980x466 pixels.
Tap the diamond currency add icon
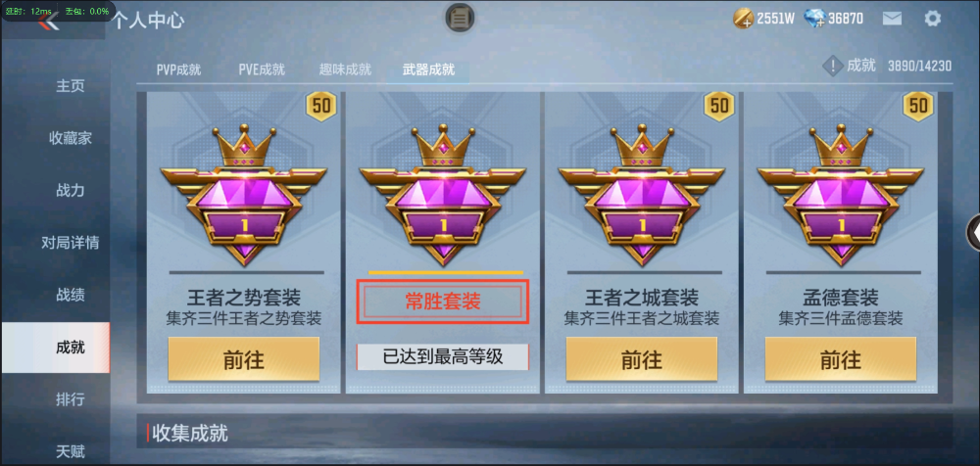[815, 19]
